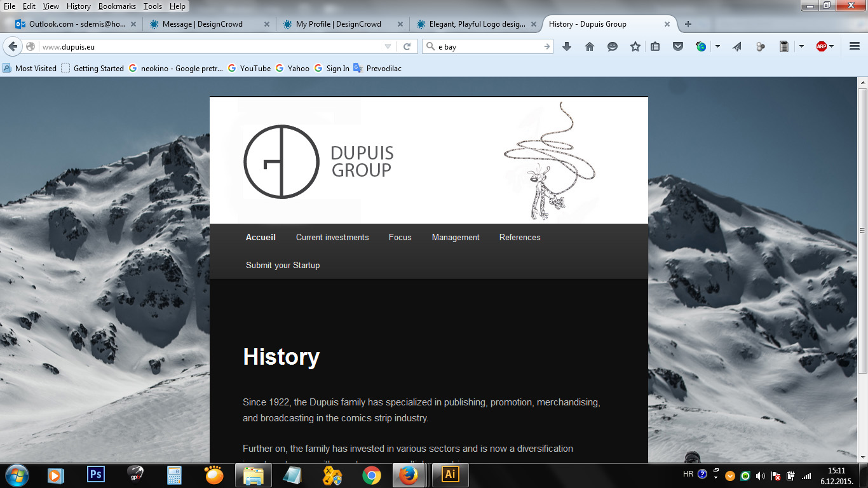Open the Tools menu
Viewport: 868px width, 488px height.
click(x=153, y=6)
